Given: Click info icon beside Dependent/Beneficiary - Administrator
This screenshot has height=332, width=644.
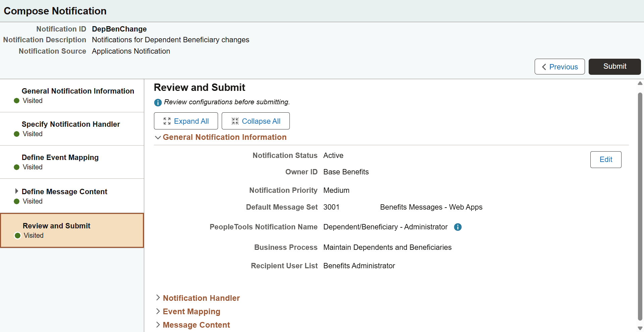Looking at the screenshot, I should pyautogui.click(x=458, y=227).
